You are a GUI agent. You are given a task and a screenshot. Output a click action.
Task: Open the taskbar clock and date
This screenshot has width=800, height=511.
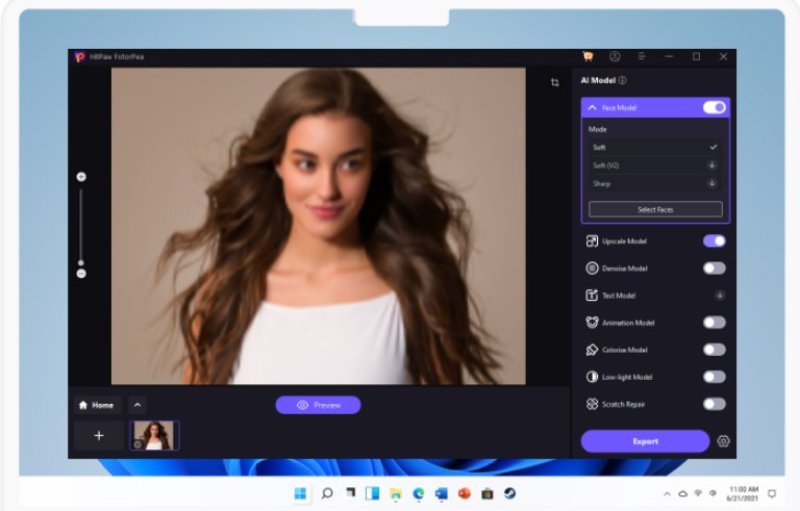tap(743, 493)
